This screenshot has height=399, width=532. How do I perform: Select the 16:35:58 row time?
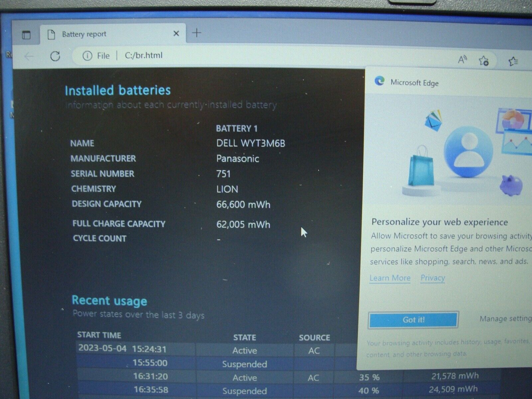(151, 390)
